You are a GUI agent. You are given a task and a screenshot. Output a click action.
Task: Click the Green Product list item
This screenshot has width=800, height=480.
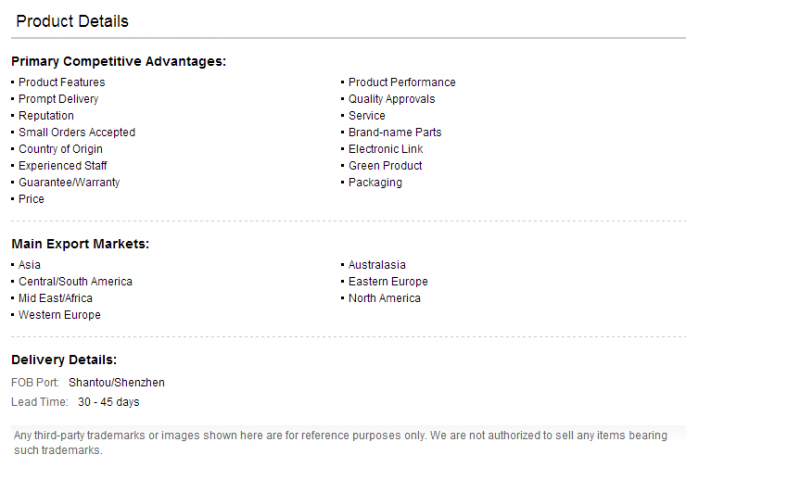[385, 166]
